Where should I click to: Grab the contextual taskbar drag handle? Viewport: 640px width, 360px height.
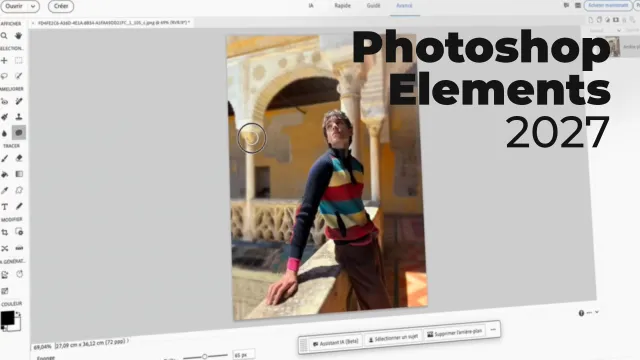(x=303, y=345)
